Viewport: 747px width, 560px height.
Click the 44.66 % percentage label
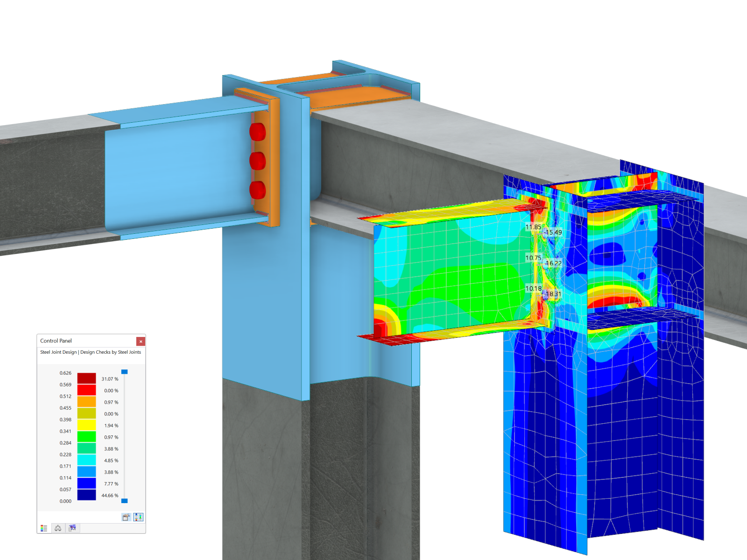point(110,496)
